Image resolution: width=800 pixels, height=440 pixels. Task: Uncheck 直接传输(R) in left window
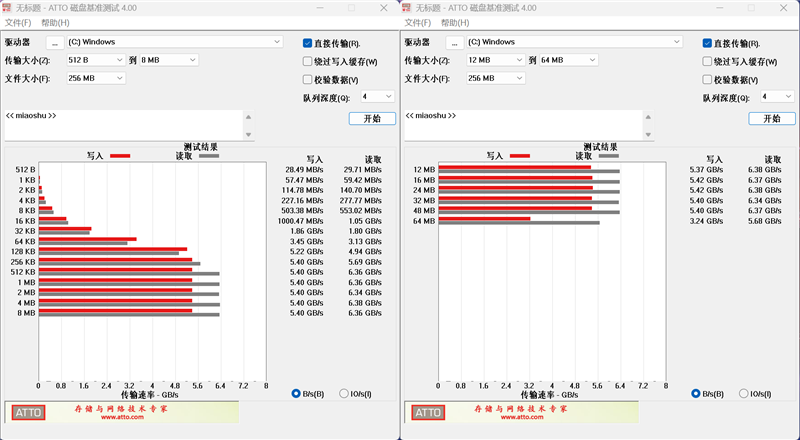point(307,43)
